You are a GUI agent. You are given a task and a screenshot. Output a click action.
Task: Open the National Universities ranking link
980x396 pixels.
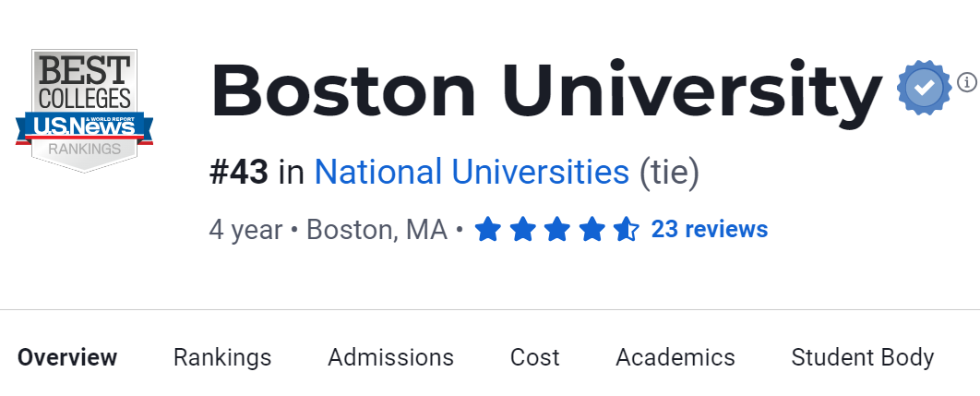pos(472,173)
